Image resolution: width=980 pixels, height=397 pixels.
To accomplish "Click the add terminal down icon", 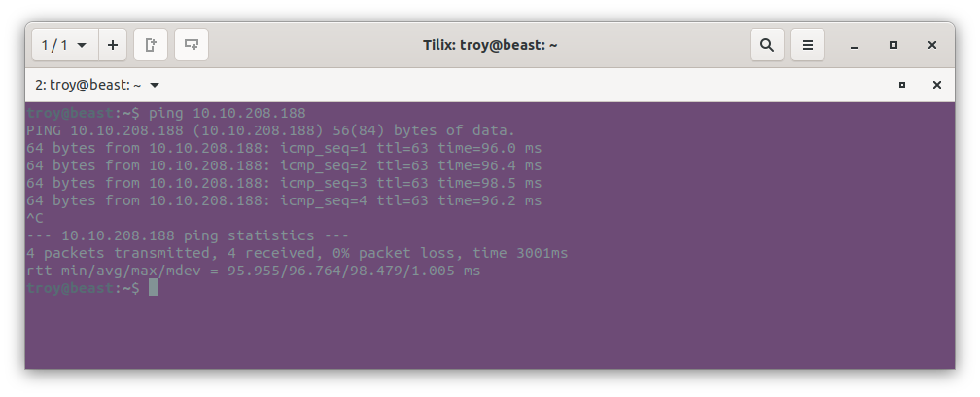I will [x=192, y=45].
